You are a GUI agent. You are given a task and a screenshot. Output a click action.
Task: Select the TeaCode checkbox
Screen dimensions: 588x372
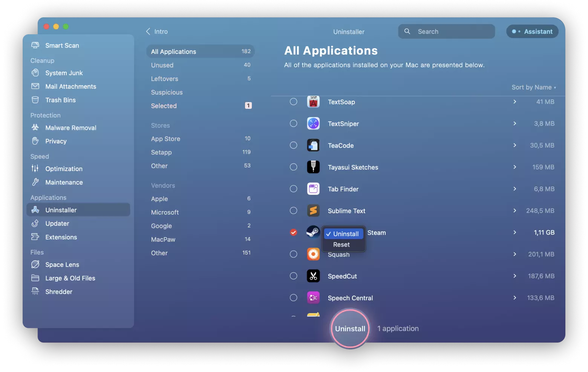point(294,145)
